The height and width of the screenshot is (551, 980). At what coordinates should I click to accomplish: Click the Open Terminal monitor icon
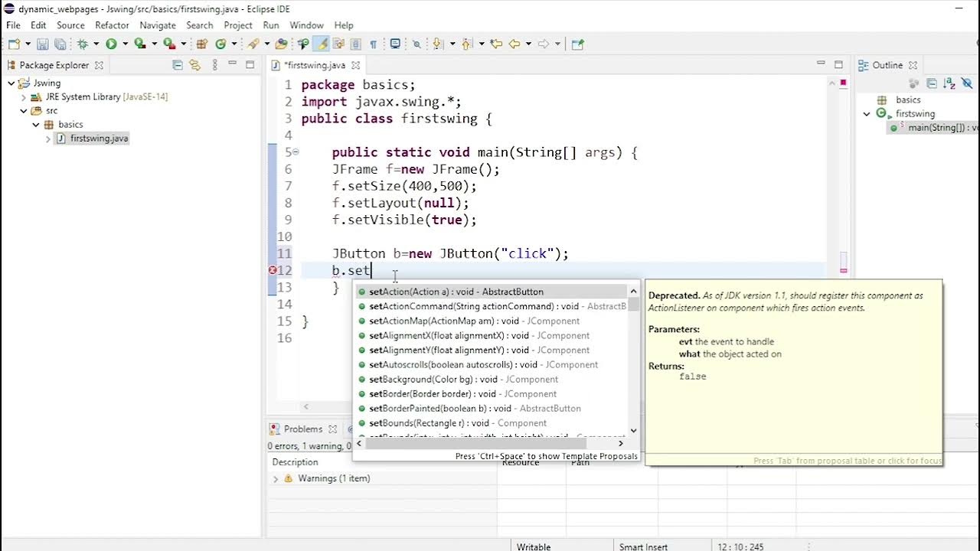tap(395, 44)
